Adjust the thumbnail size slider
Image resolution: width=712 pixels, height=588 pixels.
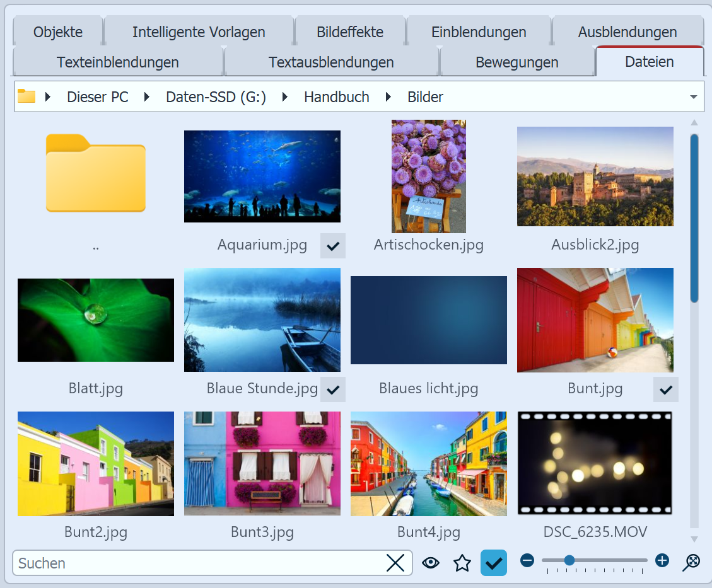click(x=569, y=560)
